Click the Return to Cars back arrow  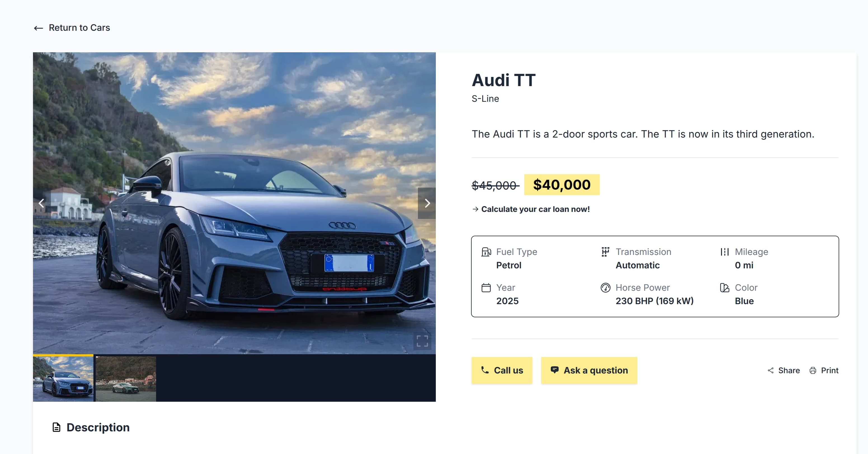38,28
